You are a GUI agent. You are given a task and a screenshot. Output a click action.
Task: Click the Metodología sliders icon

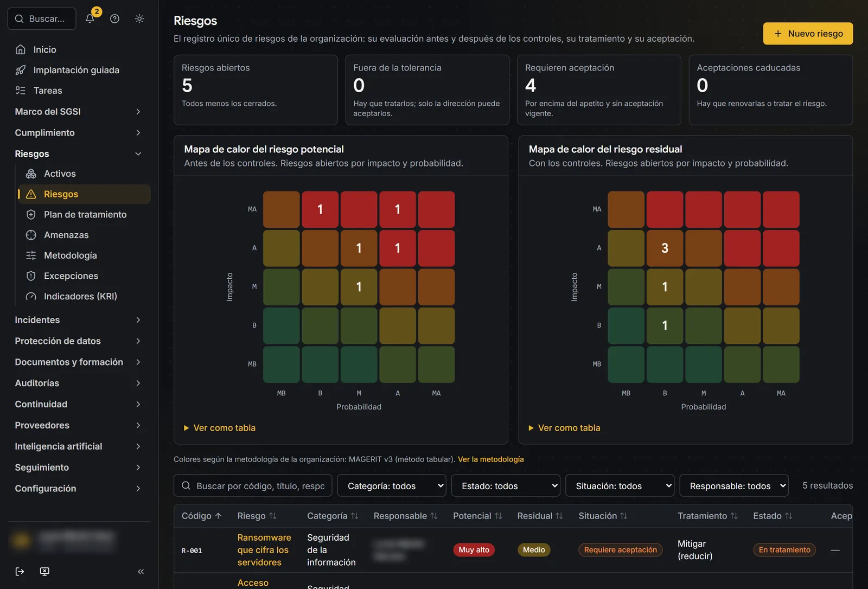point(31,255)
